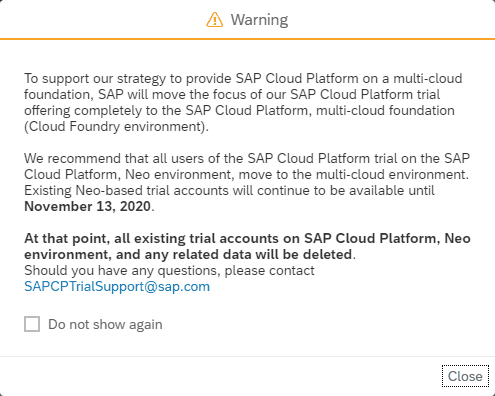The image size is (495, 396).
Task: Select the 'Do not show again' label text
Action: tap(105, 324)
